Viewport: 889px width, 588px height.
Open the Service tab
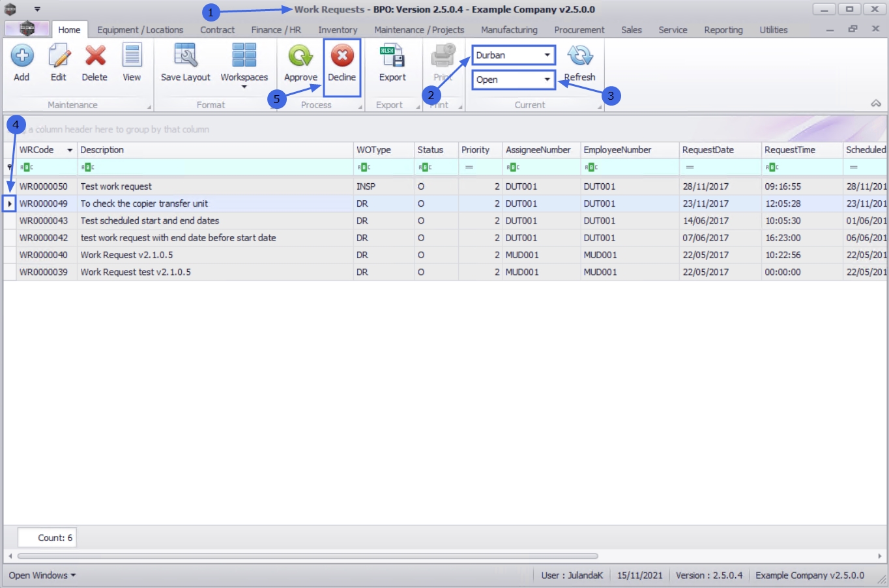pos(673,30)
